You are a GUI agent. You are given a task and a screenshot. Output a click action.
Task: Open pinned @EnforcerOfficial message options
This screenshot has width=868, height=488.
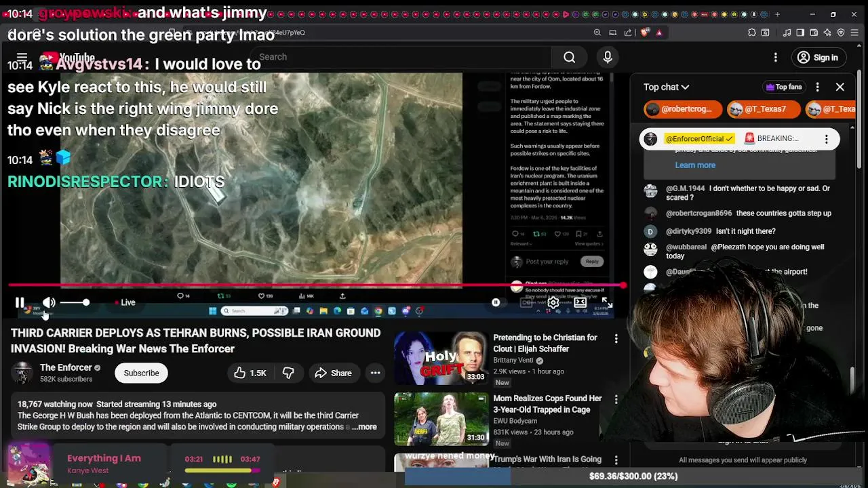tap(826, 139)
